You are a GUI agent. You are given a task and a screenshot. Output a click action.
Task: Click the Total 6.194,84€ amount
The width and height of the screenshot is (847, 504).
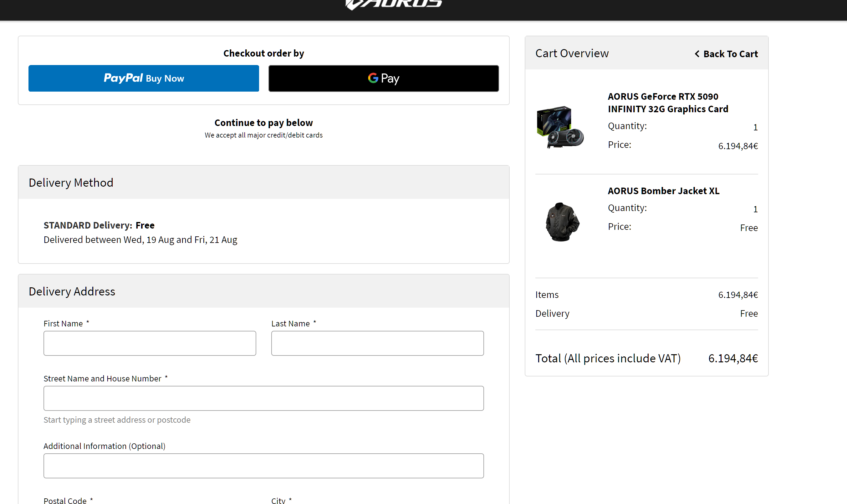[x=733, y=358]
